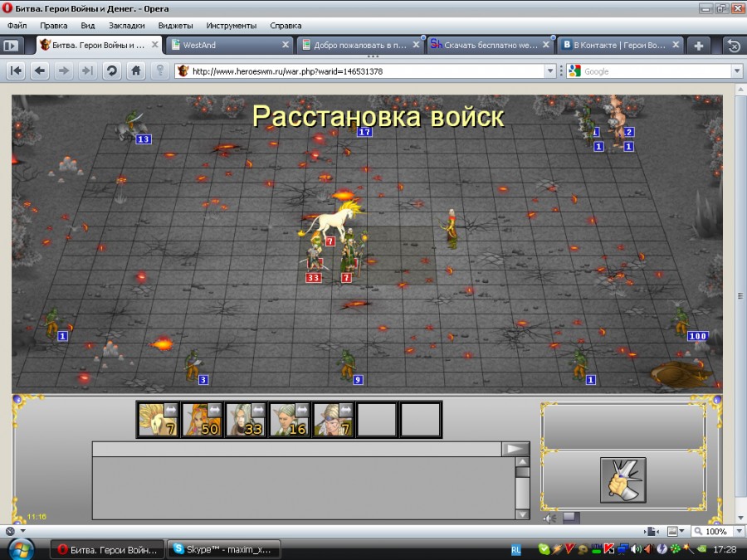Click the Wand password key icon
The image size is (747, 560).
(x=160, y=71)
